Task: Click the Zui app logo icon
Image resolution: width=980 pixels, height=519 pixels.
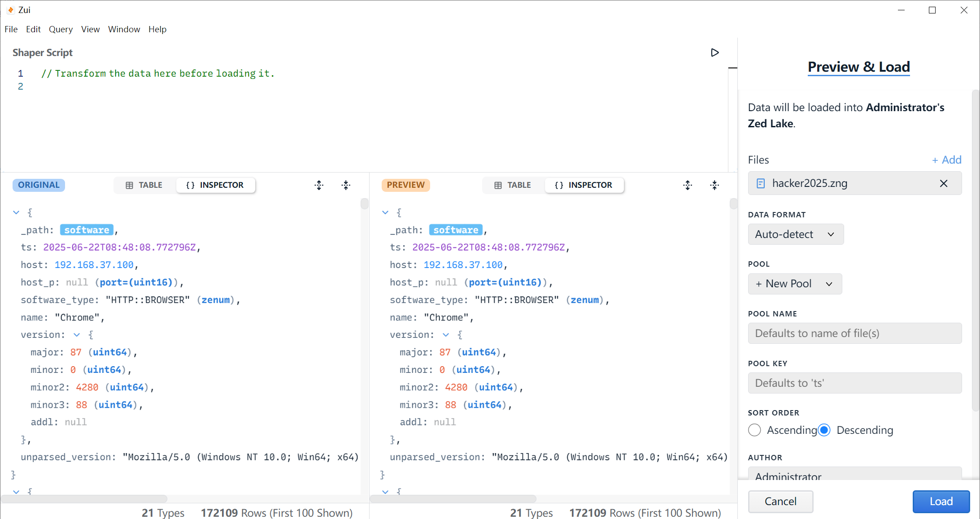Action: coord(10,10)
